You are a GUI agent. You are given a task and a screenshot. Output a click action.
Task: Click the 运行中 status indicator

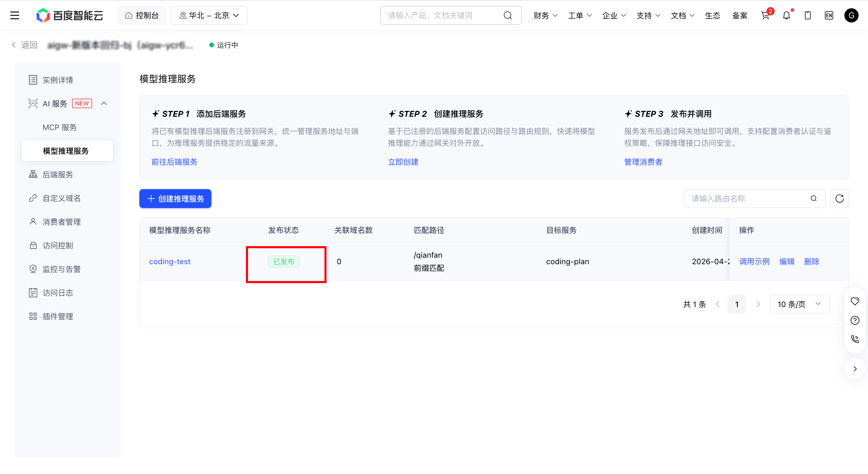coord(224,45)
